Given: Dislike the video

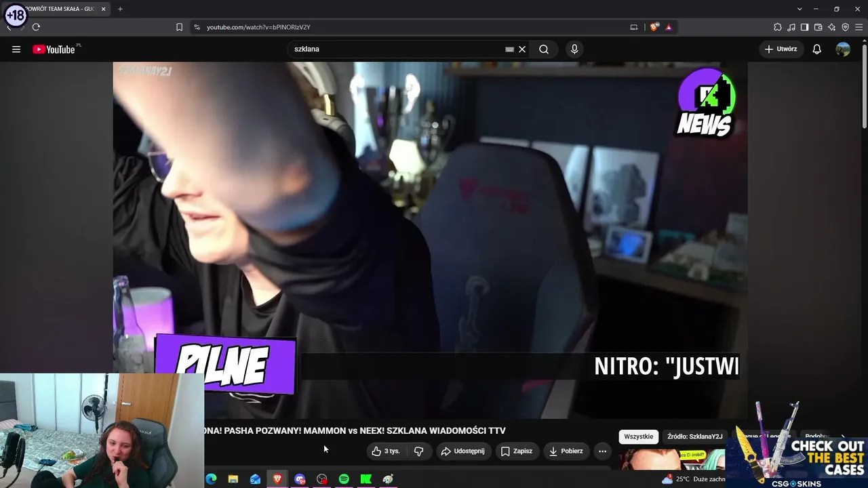Looking at the screenshot, I should tap(419, 451).
